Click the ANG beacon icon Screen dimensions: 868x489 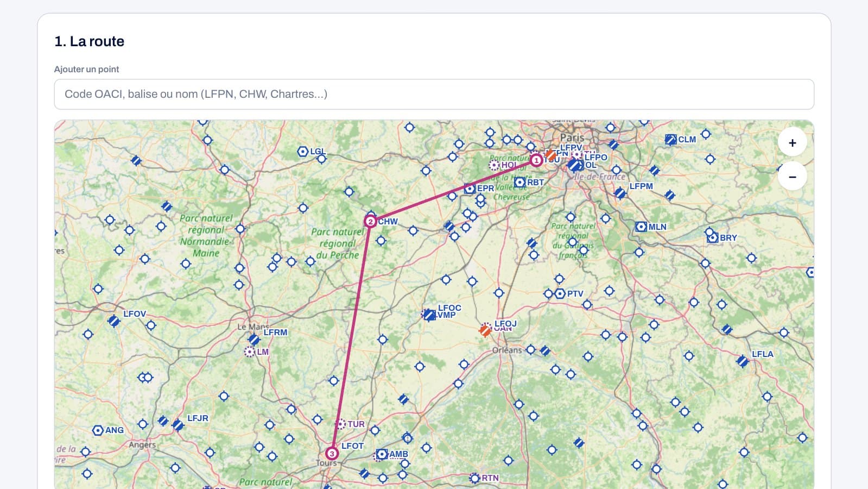click(x=98, y=430)
